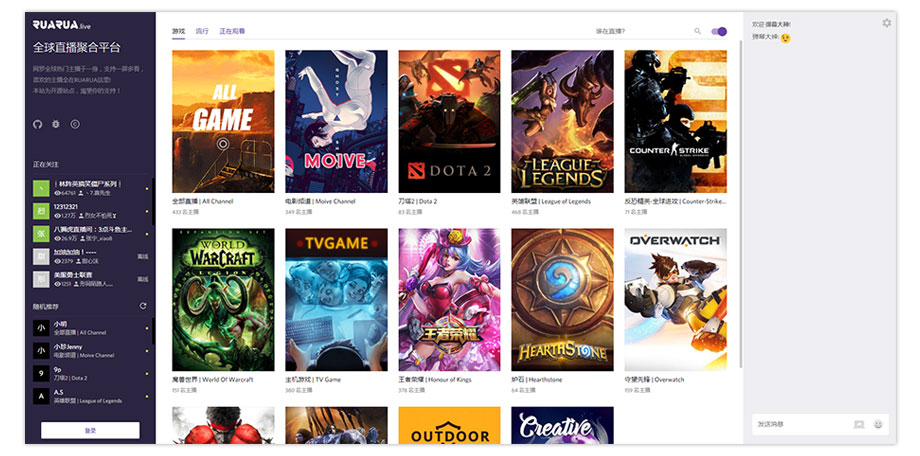Click the '159 名主播' count text
Screen dimensions: 920x456
636,390
